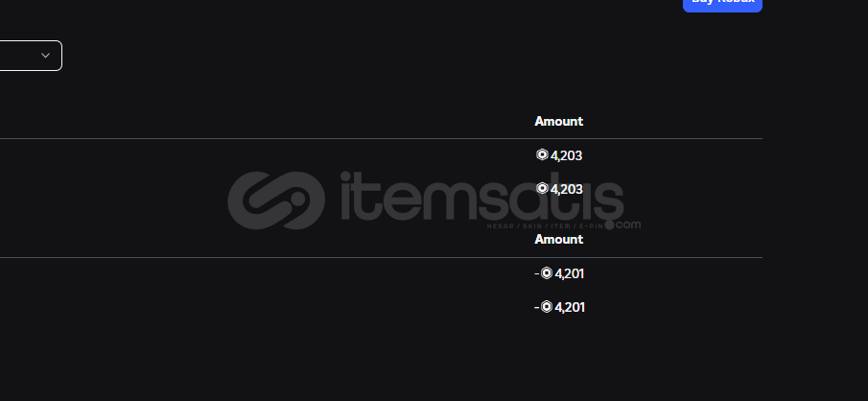Select the topmost 4,203 amount value
Screen dimensions: 868x401
pyautogui.click(x=566, y=156)
